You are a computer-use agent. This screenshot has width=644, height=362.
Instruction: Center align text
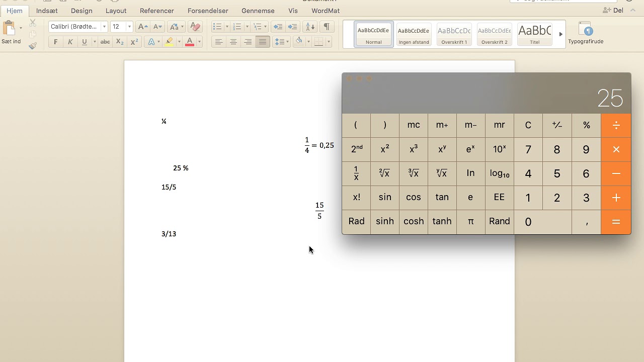click(x=233, y=42)
